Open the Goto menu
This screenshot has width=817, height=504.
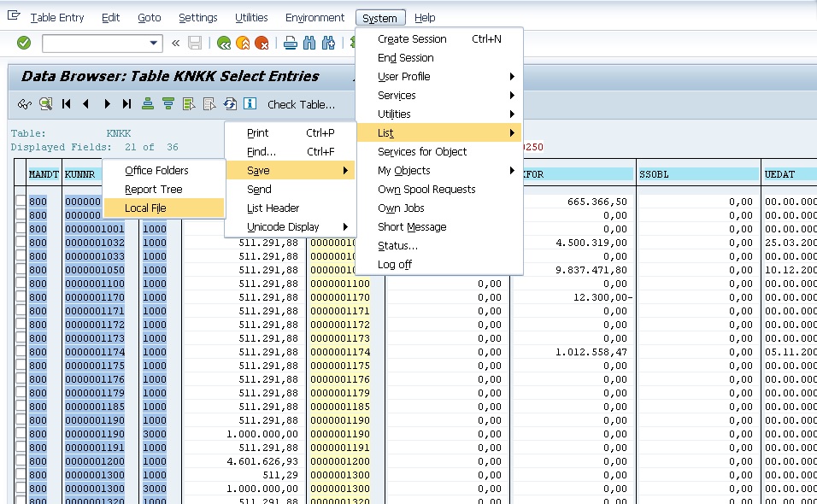[149, 18]
